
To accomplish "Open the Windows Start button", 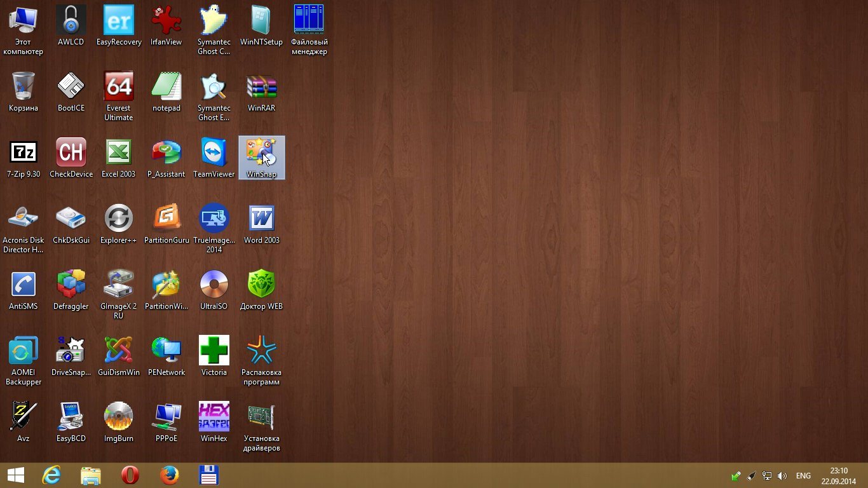I will [x=15, y=475].
